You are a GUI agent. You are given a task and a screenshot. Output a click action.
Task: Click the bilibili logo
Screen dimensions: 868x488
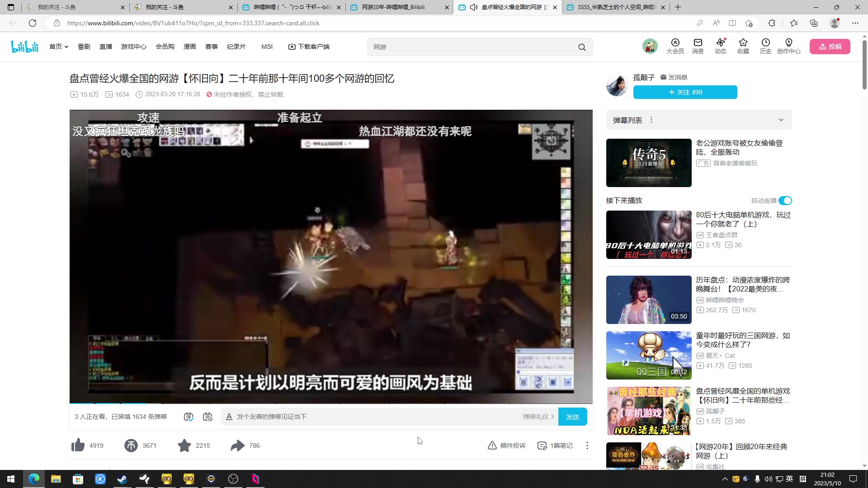(24, 47)
